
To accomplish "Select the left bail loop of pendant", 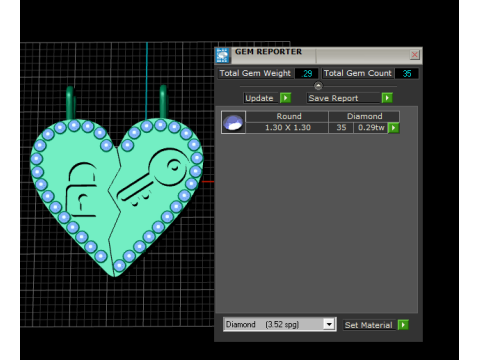I will 71,103.
